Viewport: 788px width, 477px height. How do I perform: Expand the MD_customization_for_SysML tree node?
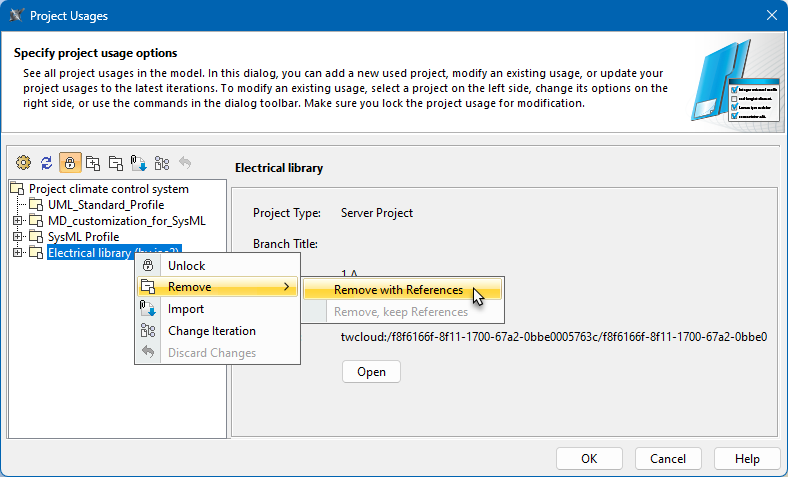(17, 221)
